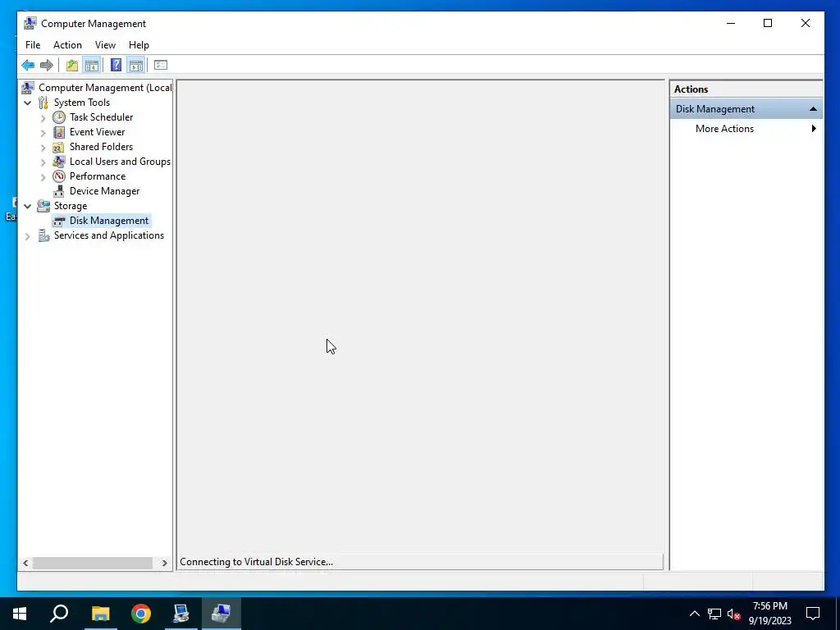Click the Event Viewer icon

pyautogui.click(x=59, y=132)
